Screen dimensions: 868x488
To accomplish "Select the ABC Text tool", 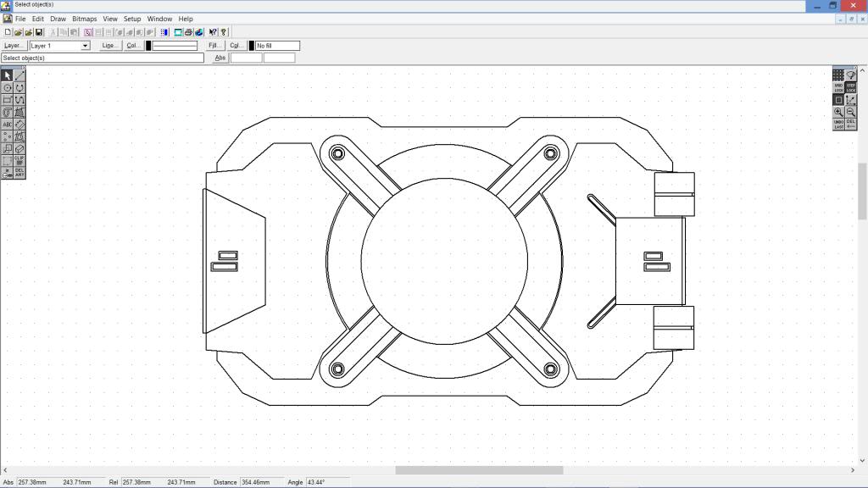I will (x=7, y=125).
